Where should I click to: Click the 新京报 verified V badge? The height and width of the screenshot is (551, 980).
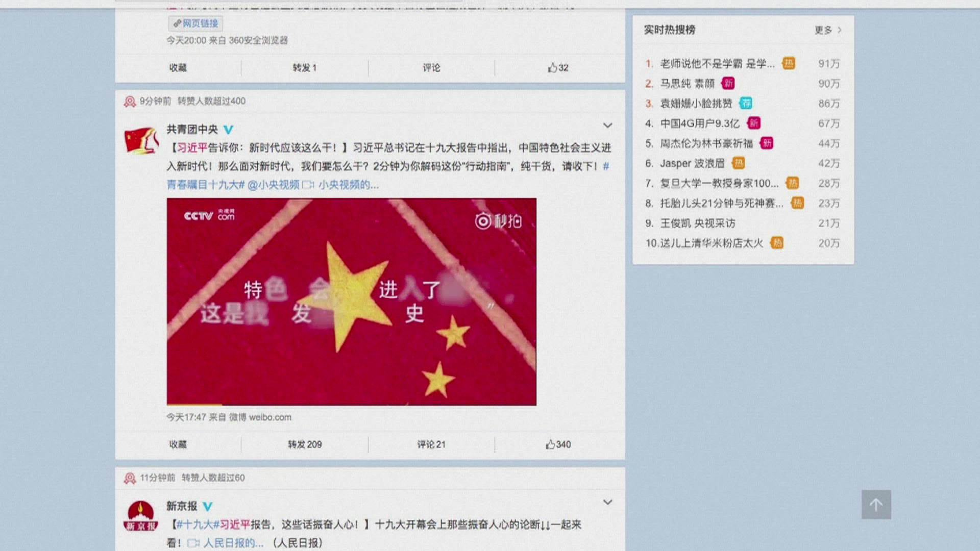(207, 506)
